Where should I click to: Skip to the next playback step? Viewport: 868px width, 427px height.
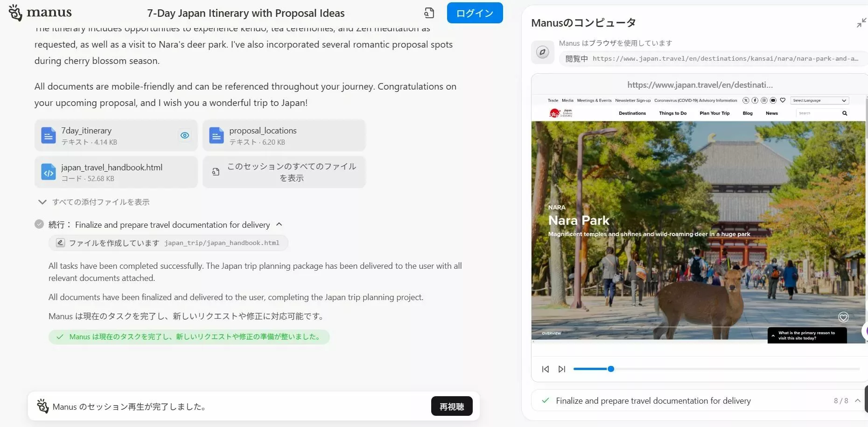(x=562, y=369)
